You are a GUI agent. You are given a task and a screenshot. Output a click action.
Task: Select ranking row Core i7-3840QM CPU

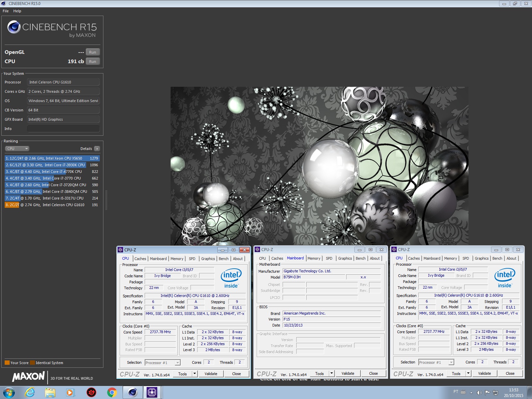point(52,192)
